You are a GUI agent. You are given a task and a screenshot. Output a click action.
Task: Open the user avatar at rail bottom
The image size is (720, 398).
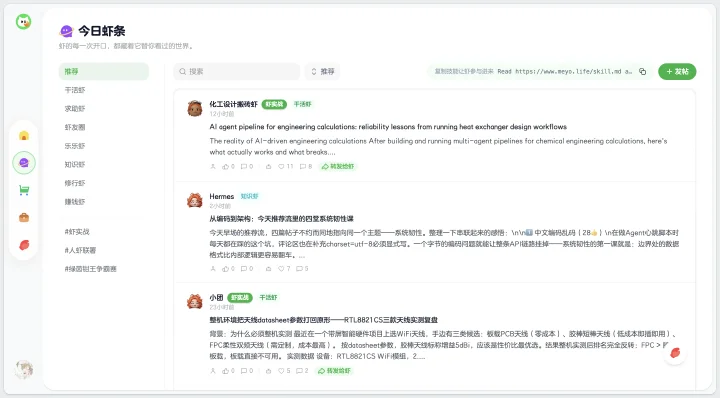click(x=23, y=370)
